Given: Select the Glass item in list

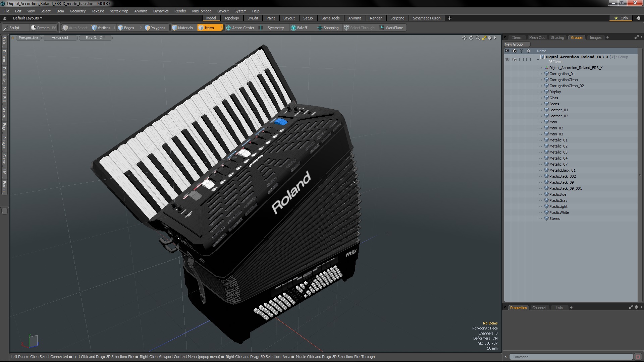Looking at the screenshot, I should pyautogui.click(x=553, y=98).
